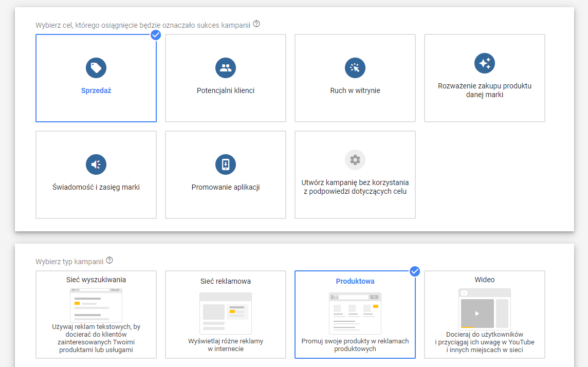
Task: Click the Sieć wyszukiwania preview illustration
Action: 96,305
